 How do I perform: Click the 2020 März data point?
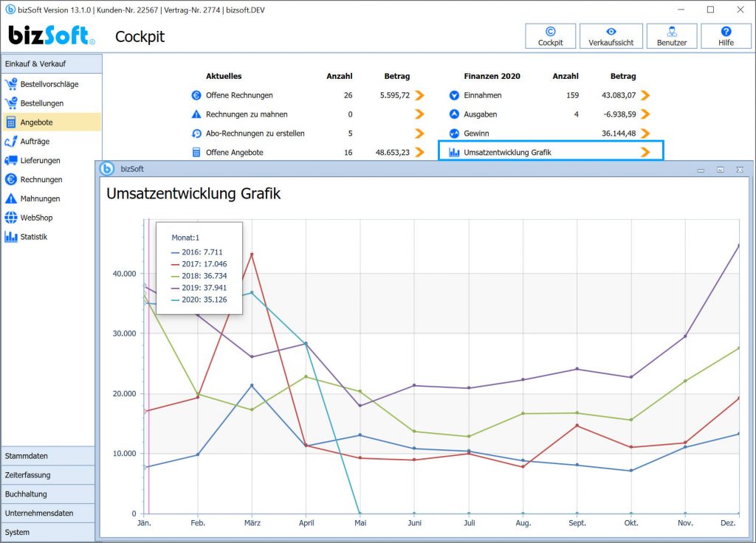pos(252,292)
